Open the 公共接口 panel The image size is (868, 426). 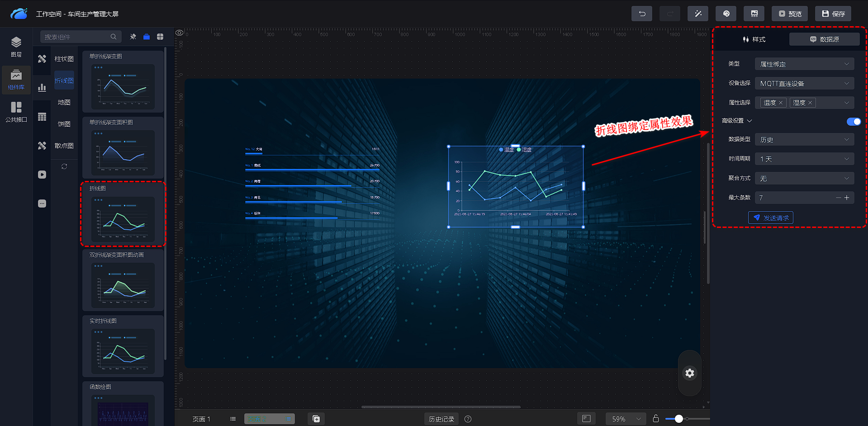click(x=16, y=112)
